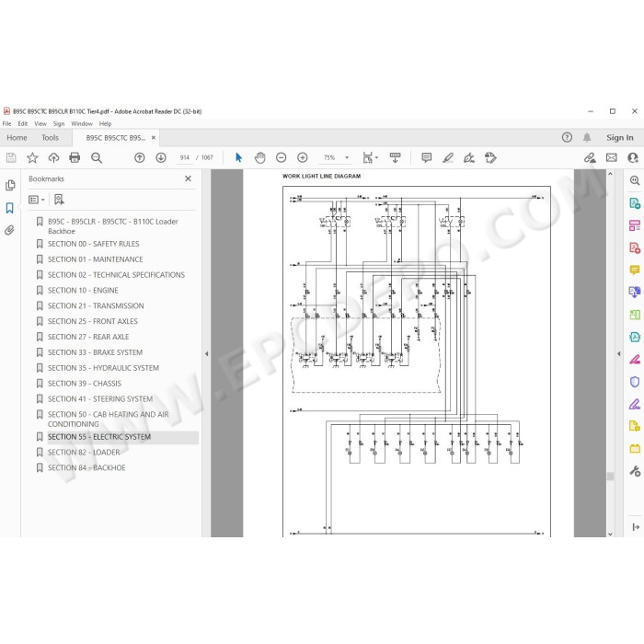Open the Sign menu
The width and height of the screenshot is (644, 644).
(x=59, y=123)
